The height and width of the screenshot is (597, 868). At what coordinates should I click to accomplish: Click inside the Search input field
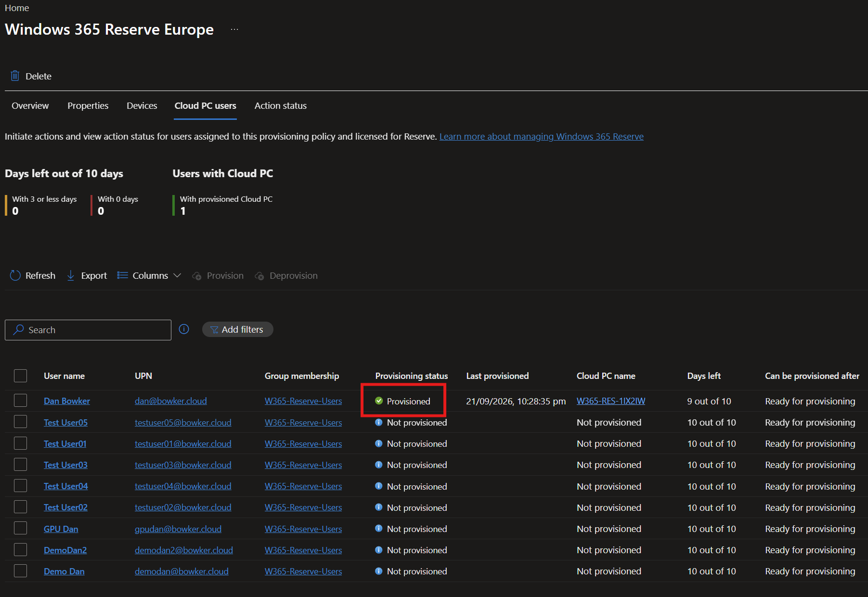coord(88,330)
